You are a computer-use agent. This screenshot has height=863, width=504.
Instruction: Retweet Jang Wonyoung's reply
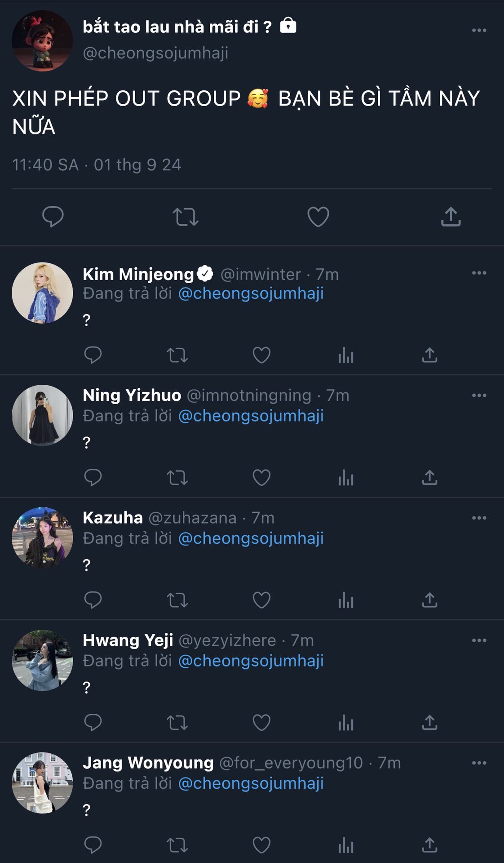(x=177, y=845)
